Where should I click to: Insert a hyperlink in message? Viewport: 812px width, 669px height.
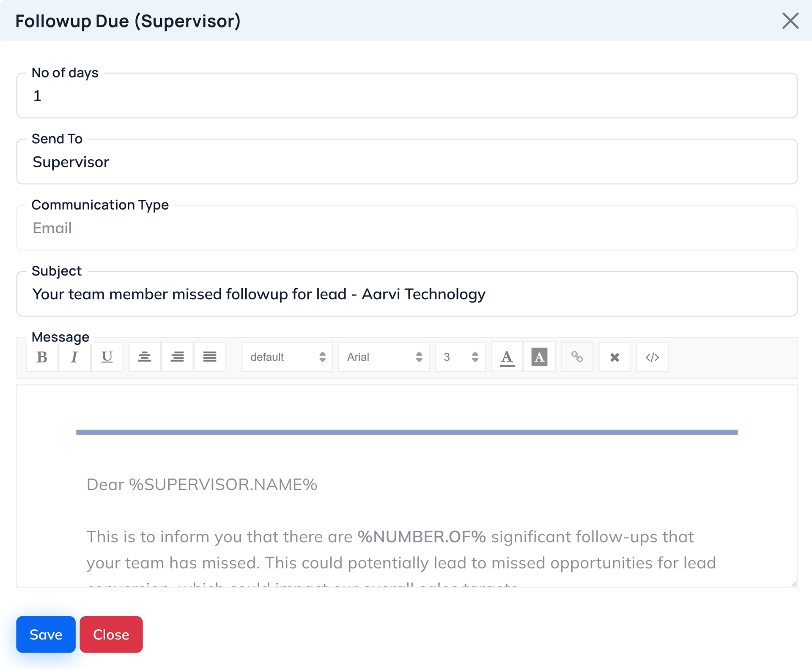click(x=577, y=357)
